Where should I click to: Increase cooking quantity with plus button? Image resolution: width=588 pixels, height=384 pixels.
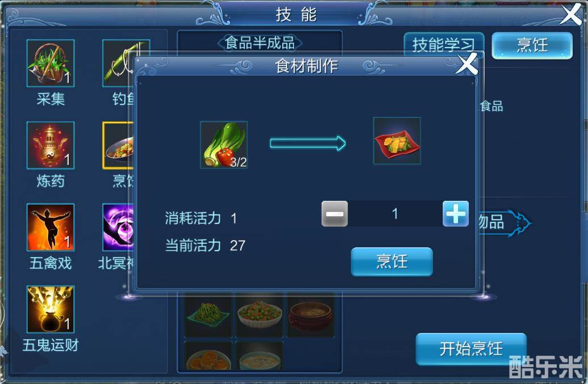click(456, 214)
